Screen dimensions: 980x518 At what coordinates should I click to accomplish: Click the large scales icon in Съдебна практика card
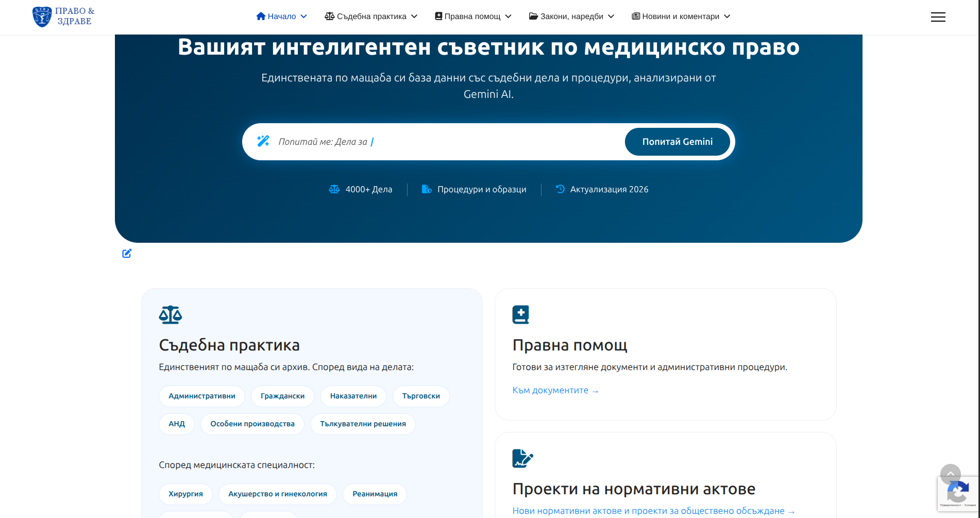tap(171, 314)
